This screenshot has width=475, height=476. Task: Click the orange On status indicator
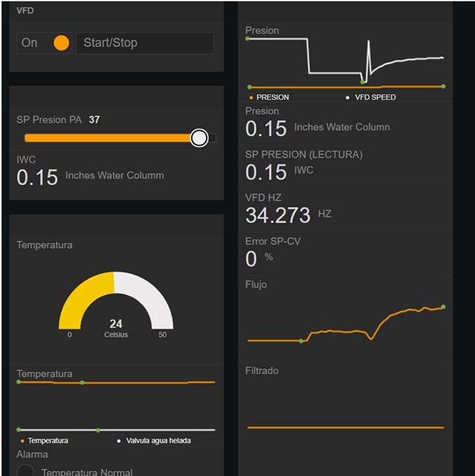pyautogui.click(x=62, y=43)
